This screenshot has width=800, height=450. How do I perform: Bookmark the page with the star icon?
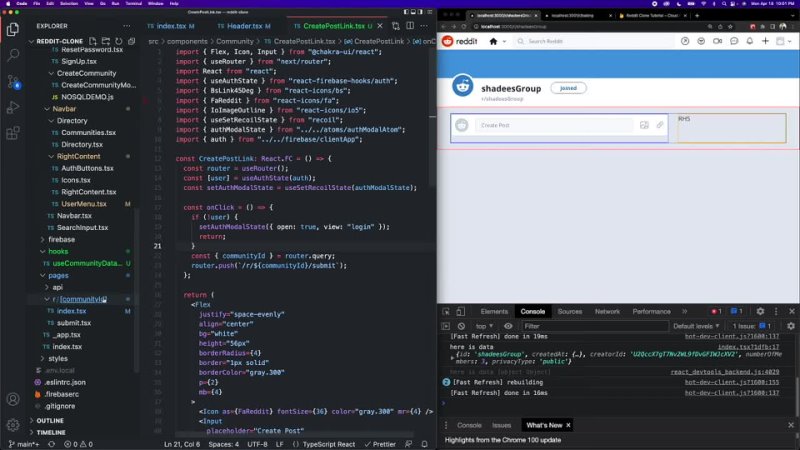point(730,27)
